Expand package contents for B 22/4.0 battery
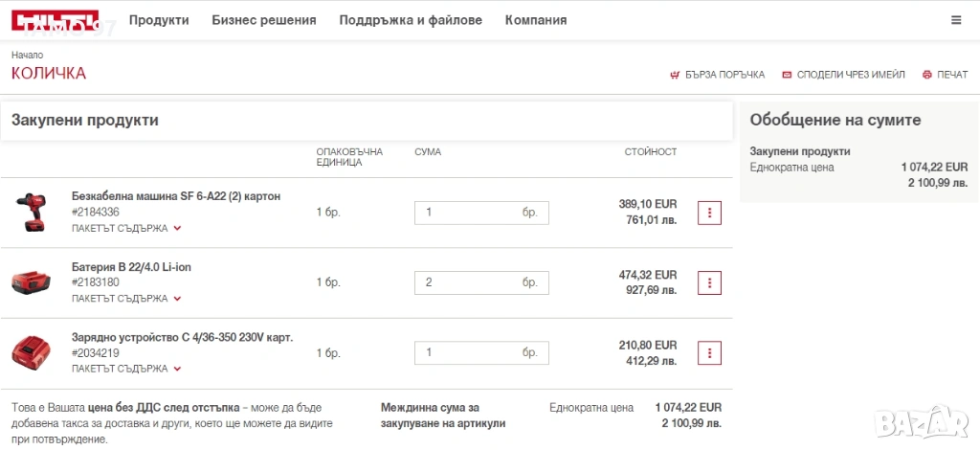This screenshot has height=450, width=980. (126, 299)
